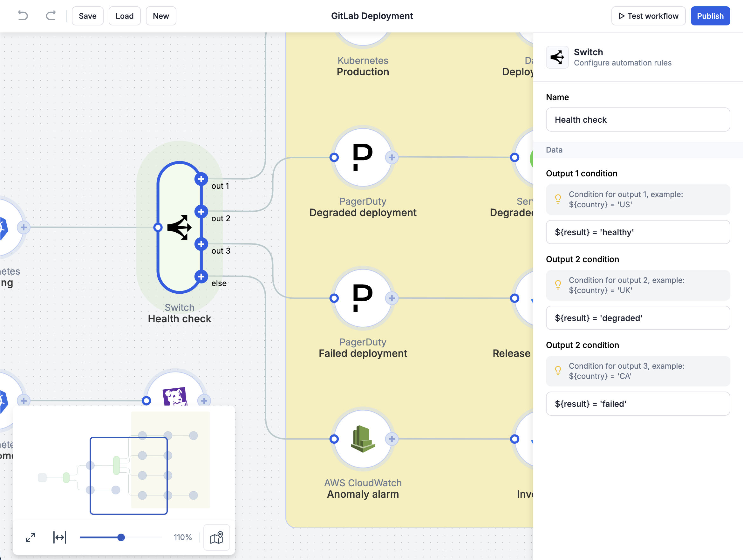Add connection from Switch out 3 port
743x560 pixels.
point(201,244)
